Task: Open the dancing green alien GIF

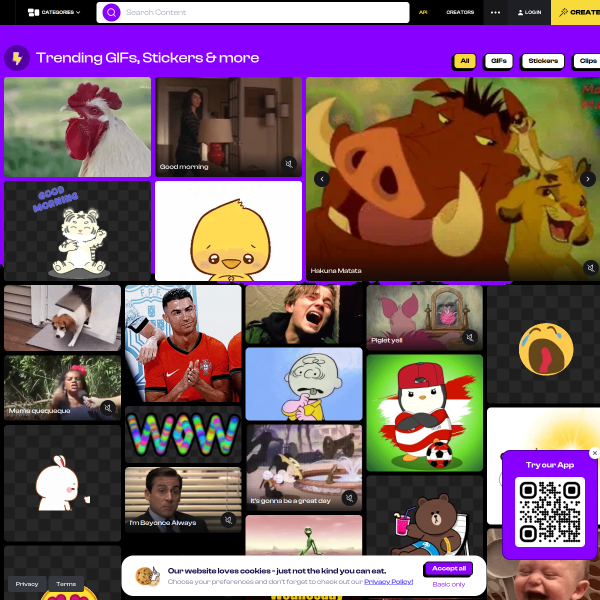Action: click(304, 535)
